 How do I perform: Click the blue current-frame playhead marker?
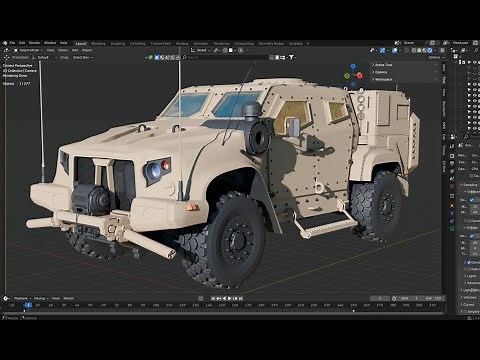tap(28, 305)
